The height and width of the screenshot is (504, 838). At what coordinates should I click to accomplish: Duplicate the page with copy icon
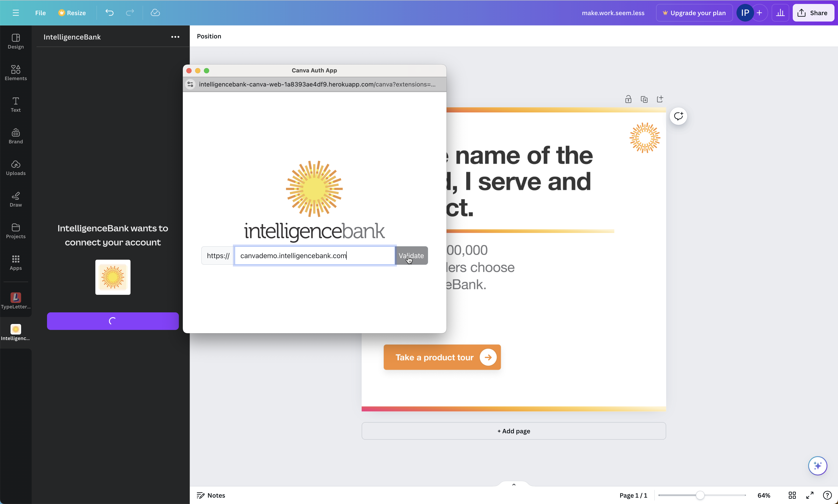coord(644,99)
